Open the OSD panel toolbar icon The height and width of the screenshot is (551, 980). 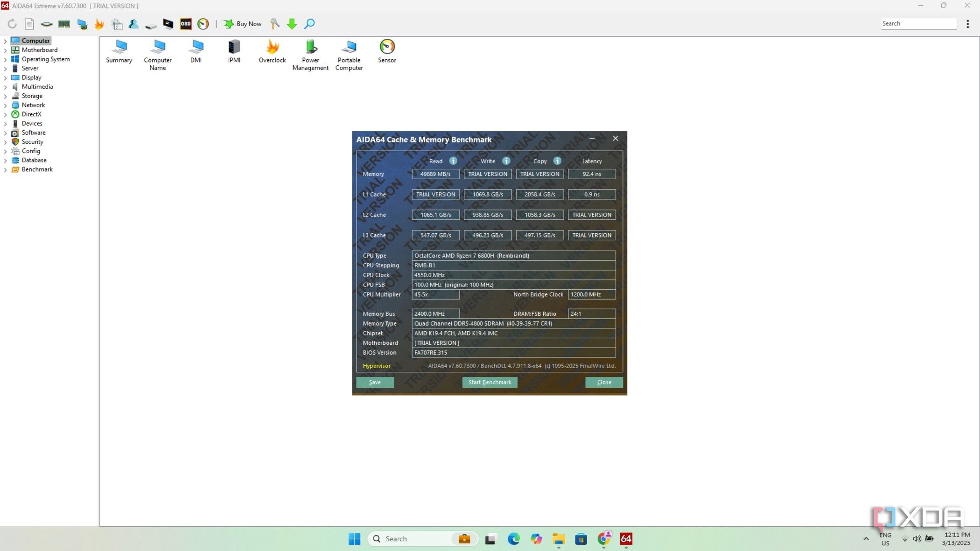tap(186, 24)
